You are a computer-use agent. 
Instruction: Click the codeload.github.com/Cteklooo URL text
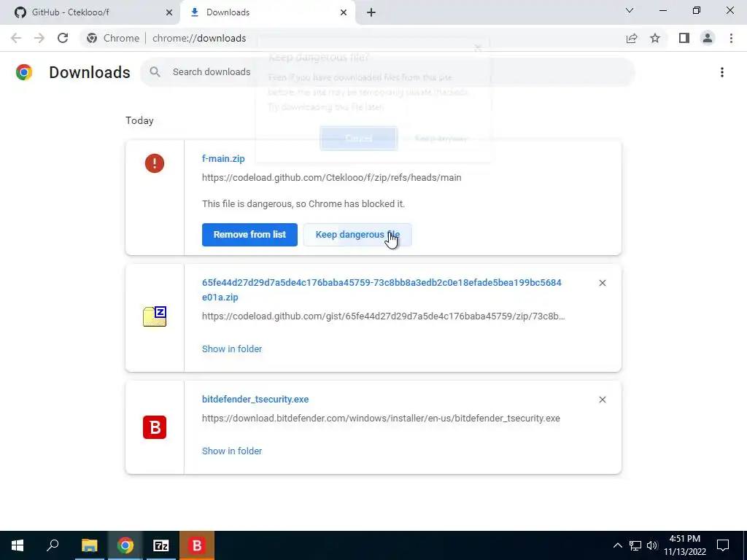(x=332, y=178)
